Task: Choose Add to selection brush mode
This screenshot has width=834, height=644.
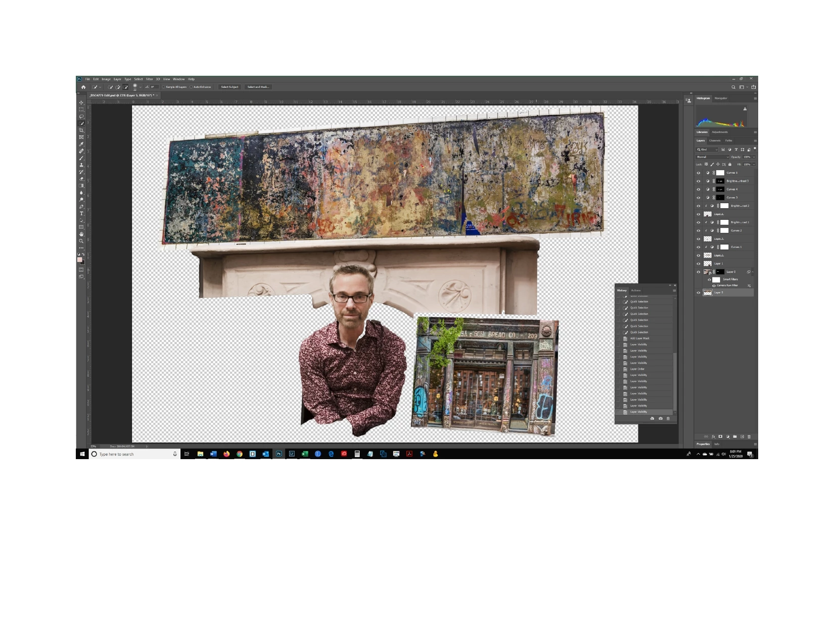Action: click(118, 87)
